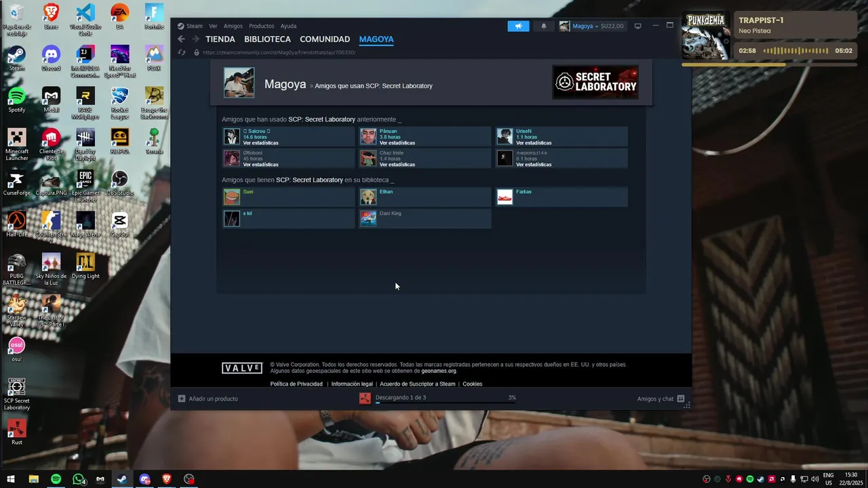Open Spotify from the taskbar

[x=56, y=479]
